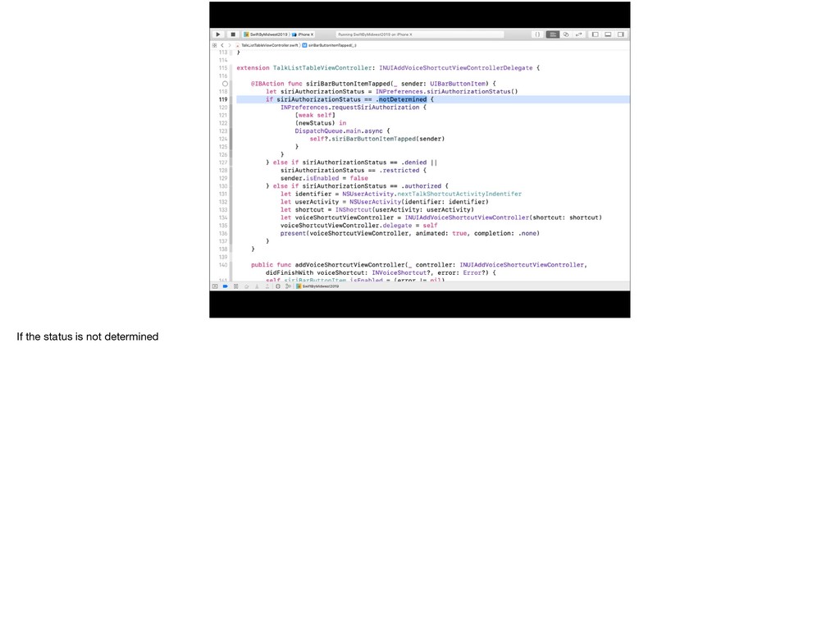
Task: Click the highlighted .notDetermined text
Action: pyautogui.click(x=401, y=99)
